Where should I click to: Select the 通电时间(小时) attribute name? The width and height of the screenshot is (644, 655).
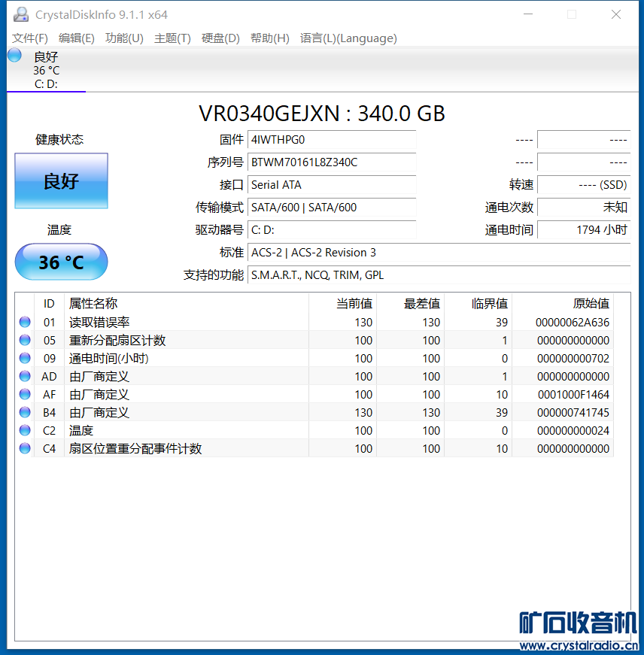click(x=108, y=358)
